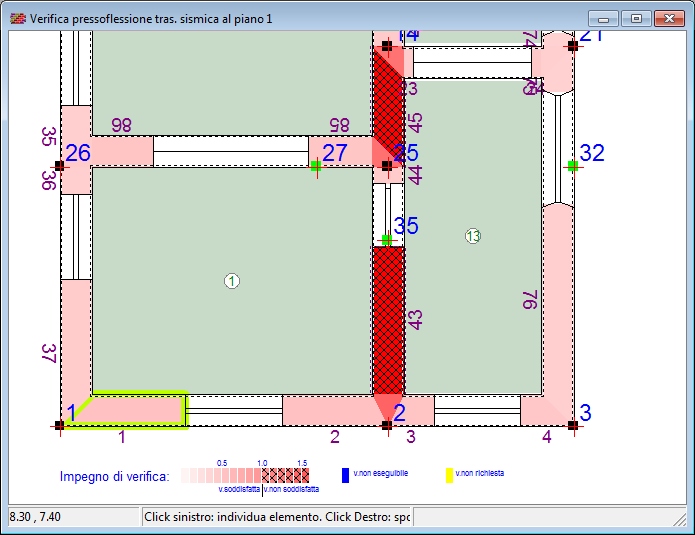
Task: Click room label circle 1
Action: 232,282
